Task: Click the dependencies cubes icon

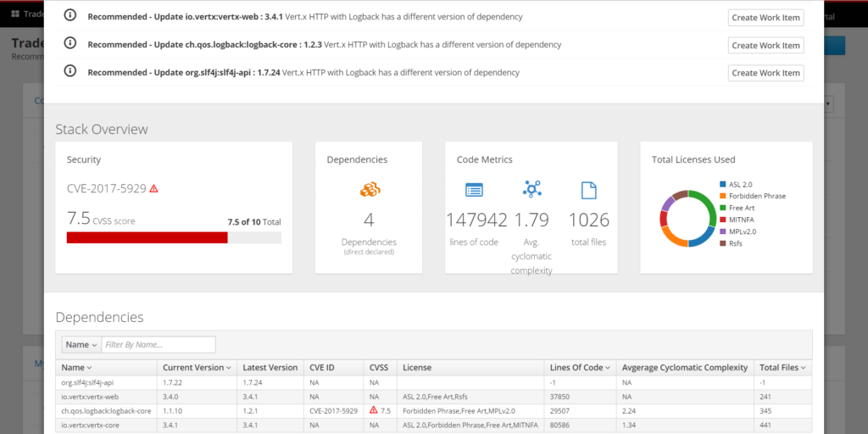Action: (x=369, y=190)
